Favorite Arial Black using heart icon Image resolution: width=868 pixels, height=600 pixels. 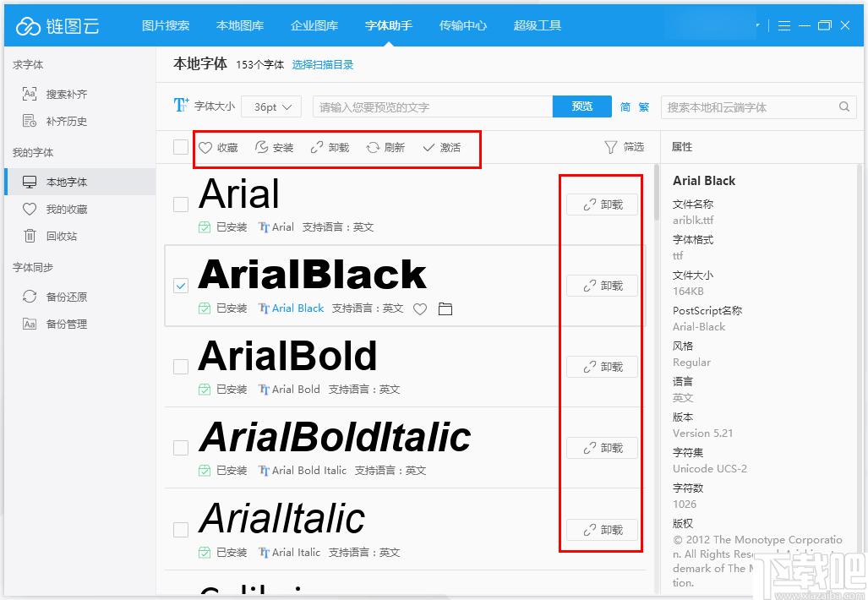420,309
